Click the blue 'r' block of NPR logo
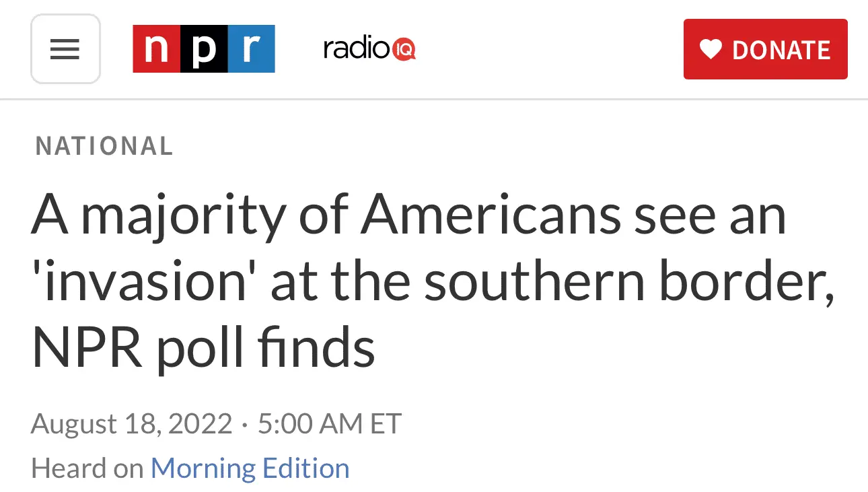Image resolution: width=868 pixels, height=492 pixels. pos(251,49)
